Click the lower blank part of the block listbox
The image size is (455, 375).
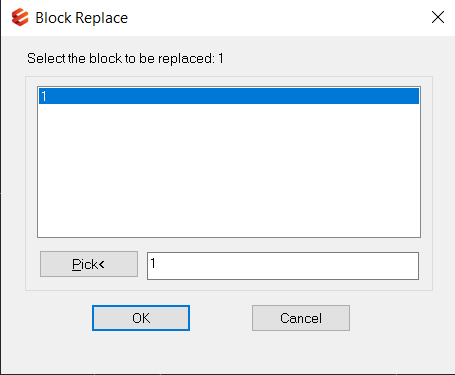point(229,207)
